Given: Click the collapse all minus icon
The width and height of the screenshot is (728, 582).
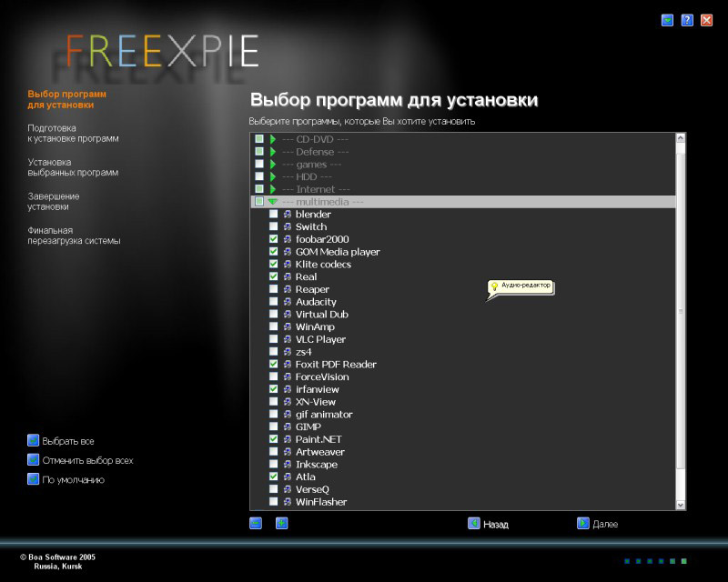Looking at the screenshot, I should [x=256, y=523].
